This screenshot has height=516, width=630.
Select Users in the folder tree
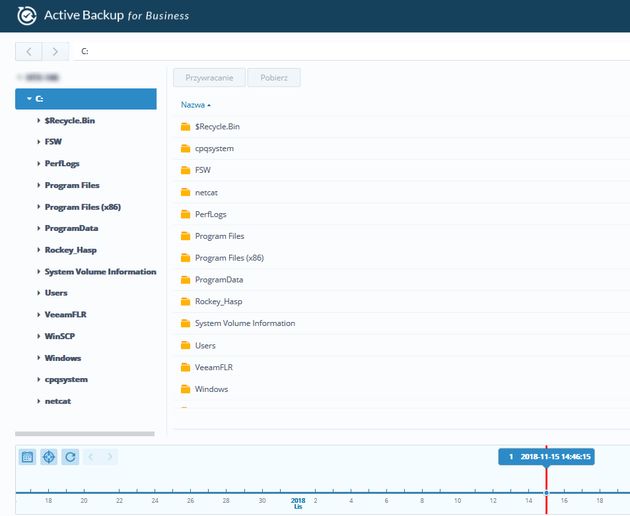pyautogui.click(x=56, y=293)
